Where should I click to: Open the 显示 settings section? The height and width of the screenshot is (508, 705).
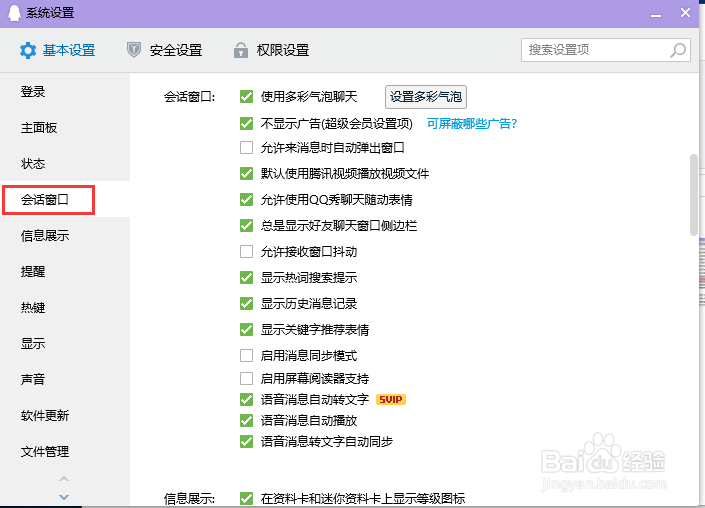tap(33, 343)
